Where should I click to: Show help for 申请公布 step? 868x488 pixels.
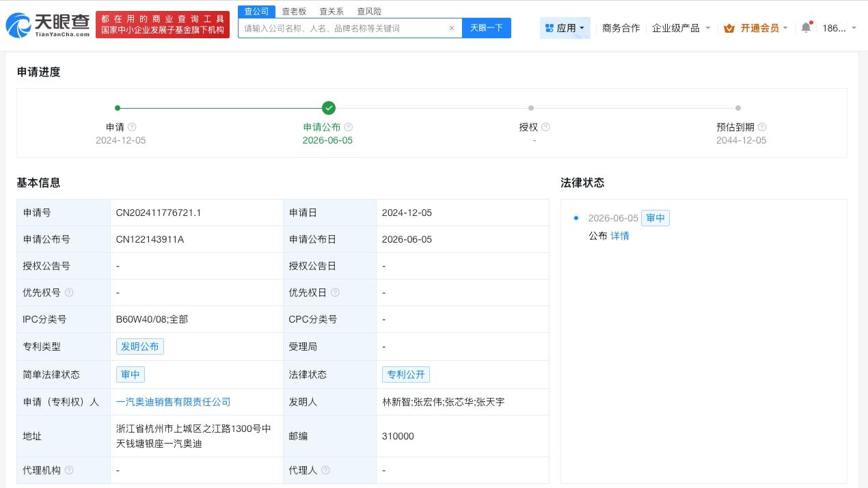(349, 127)
